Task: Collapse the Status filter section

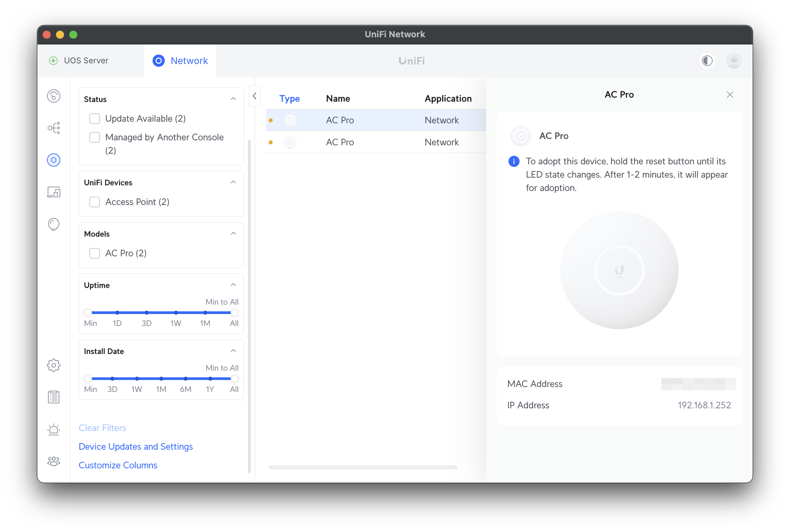Action: [233, 99]
